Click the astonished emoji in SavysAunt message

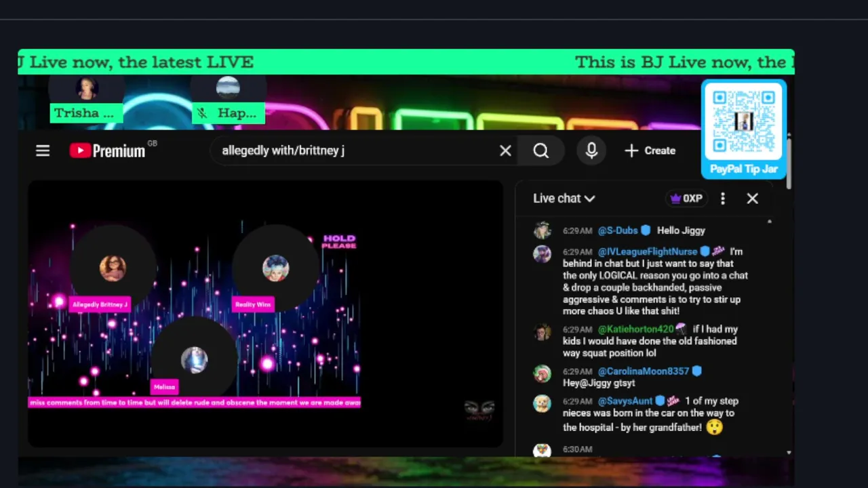714,427
